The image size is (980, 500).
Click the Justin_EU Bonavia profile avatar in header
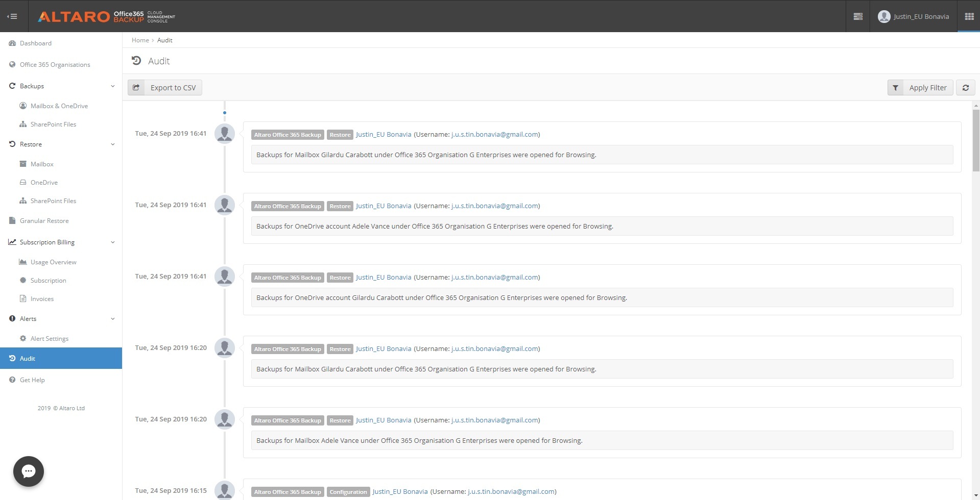[x=883, y=16]
